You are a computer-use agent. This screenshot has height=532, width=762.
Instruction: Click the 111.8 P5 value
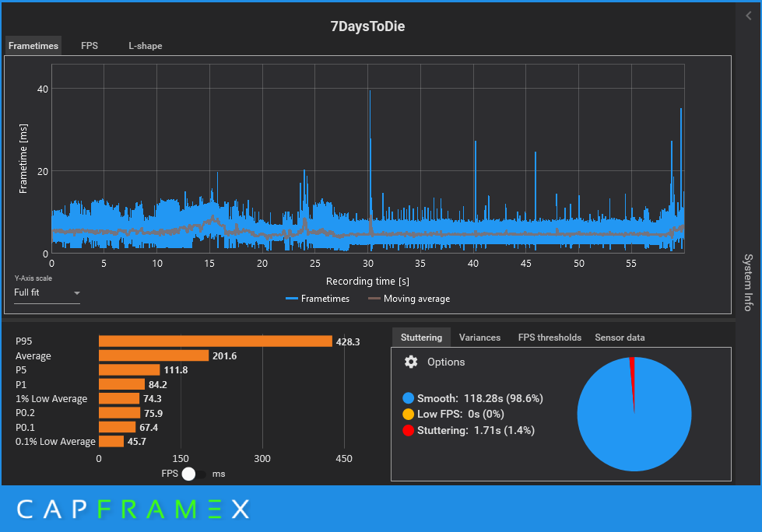coord(175,370)
